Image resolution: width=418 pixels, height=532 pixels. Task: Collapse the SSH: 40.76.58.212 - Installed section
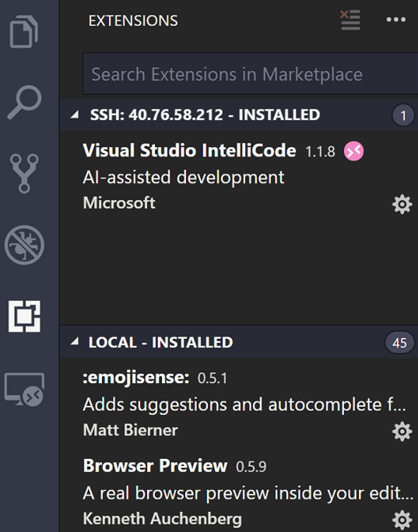point(75,115)
